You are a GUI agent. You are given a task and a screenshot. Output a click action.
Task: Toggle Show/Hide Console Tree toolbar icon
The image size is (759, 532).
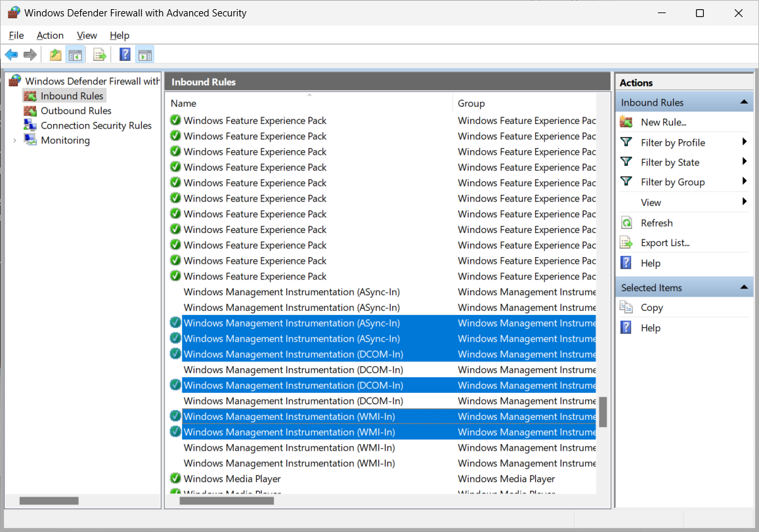click(x=75, y=55)
